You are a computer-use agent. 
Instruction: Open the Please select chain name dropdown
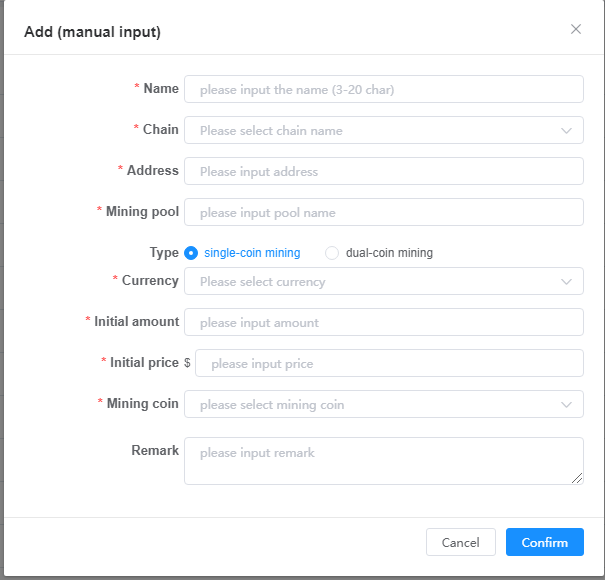click(x=384, y=130)
